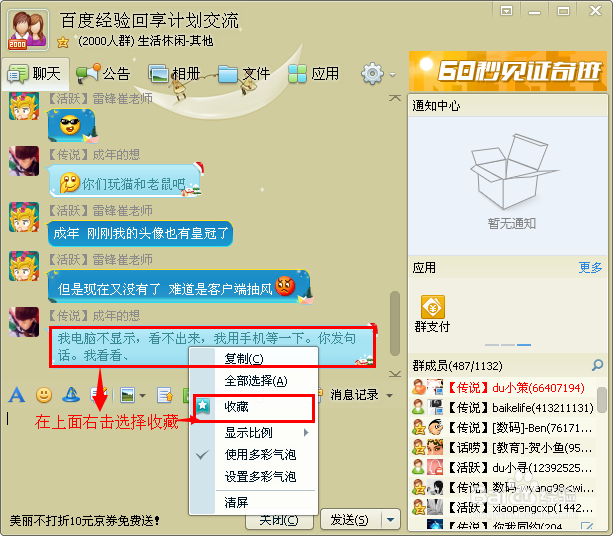
Task: Click the app section page indicator, last dash
Action: pos(524,345)
